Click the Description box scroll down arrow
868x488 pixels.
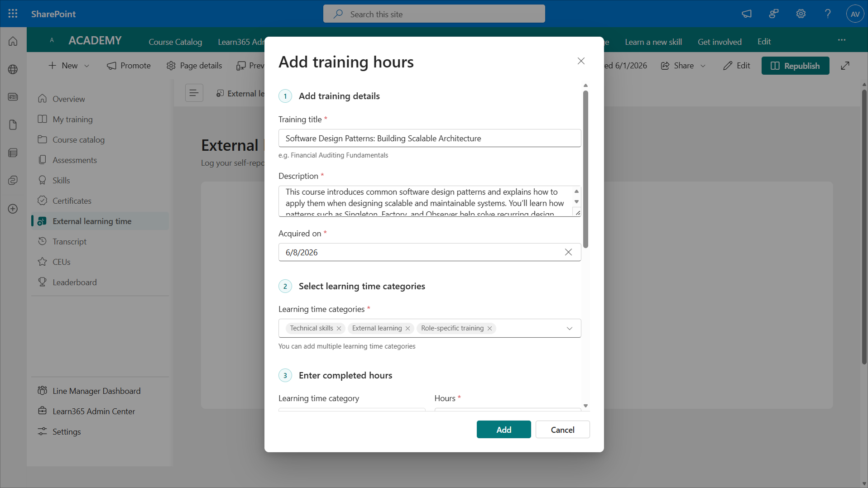(x=576, y=202)
